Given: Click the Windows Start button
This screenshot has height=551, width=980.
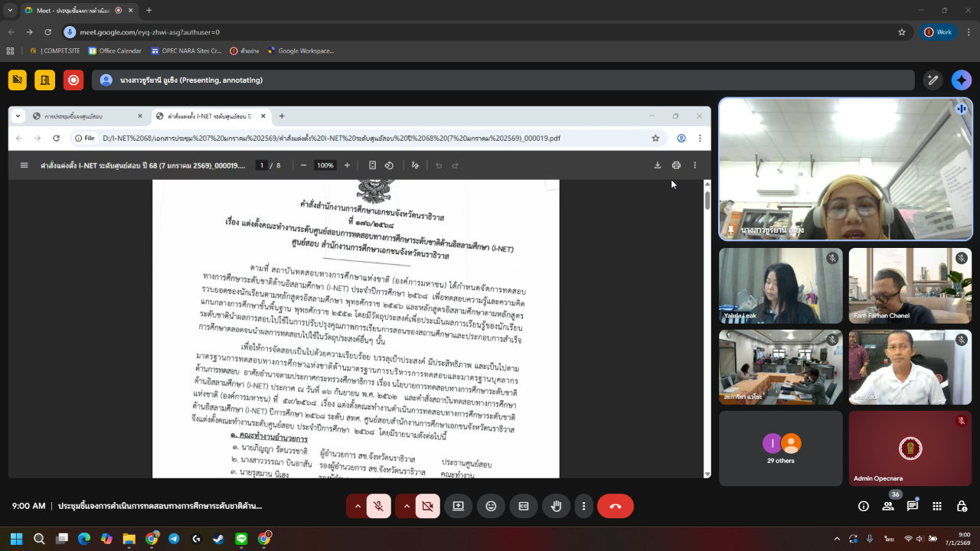Looking at the screenshot, I should coord(16,539).
